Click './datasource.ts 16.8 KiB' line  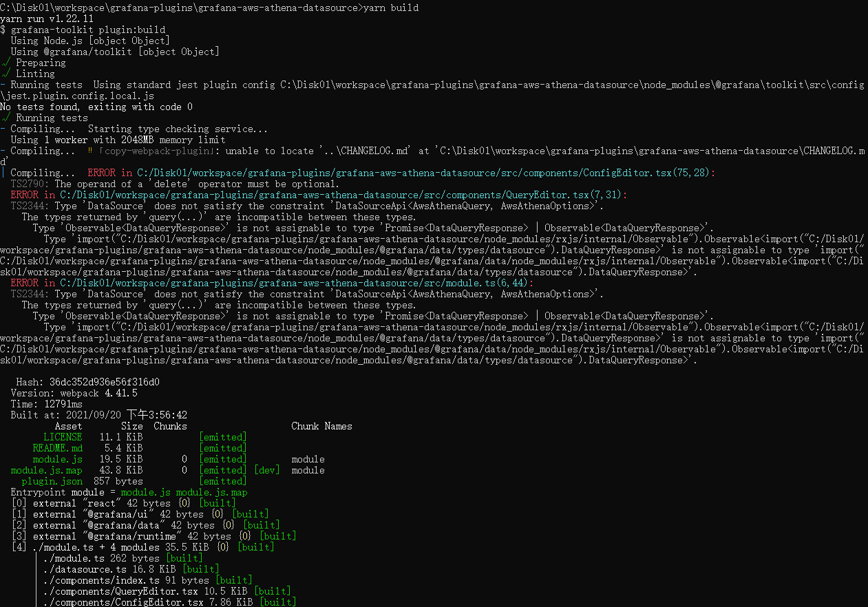pyautogui.click(x=131, y=569)
